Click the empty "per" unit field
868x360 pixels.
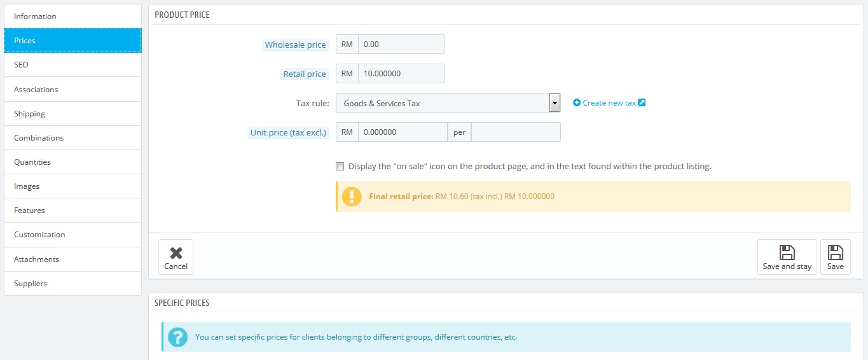516,132
